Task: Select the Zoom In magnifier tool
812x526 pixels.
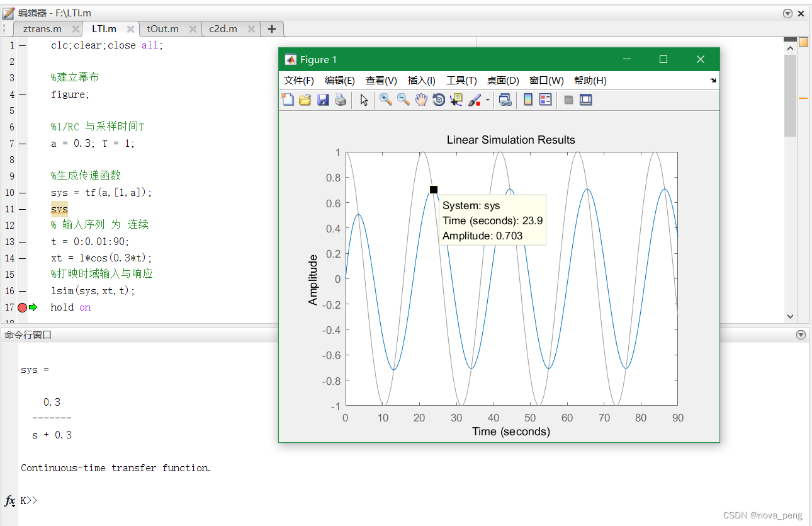Action: click(386, 100)
